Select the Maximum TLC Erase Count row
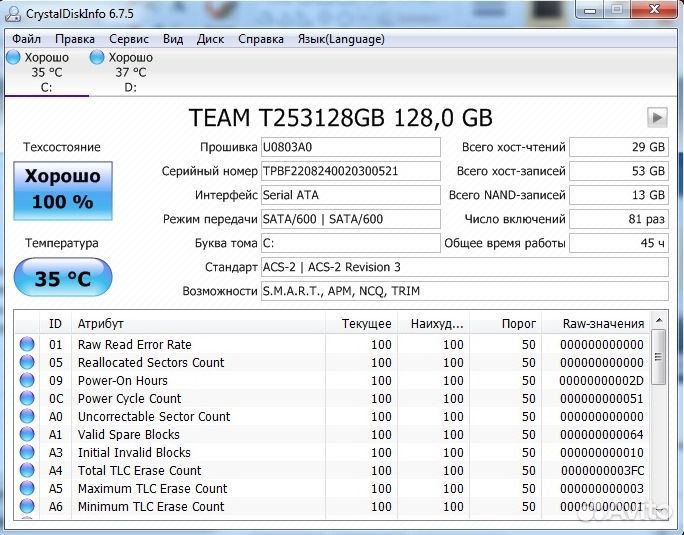The image size is (684, 535). tap(332, 488)
